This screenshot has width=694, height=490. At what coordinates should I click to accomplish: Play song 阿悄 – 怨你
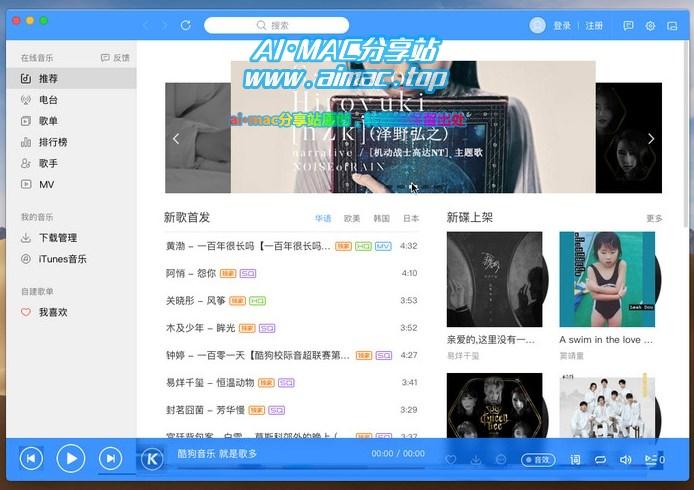pos(292,274)
